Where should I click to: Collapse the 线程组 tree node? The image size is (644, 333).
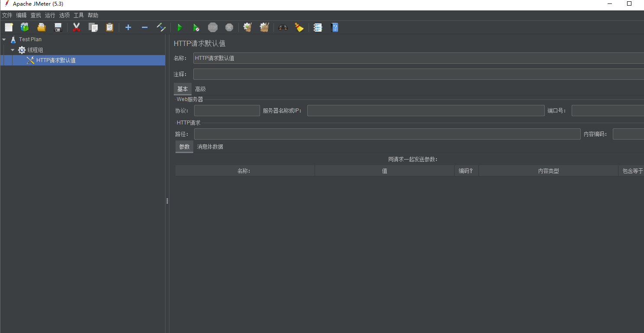click(12, 49)
